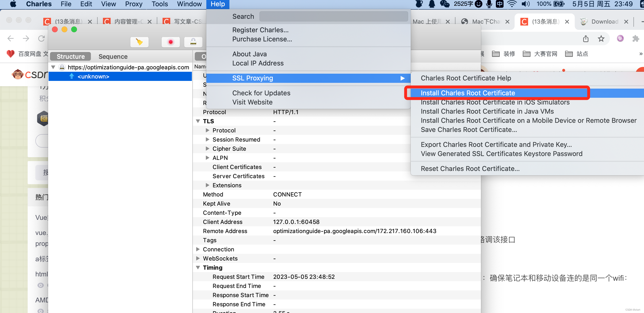Click the browser forward arrow
The width and height of the screenshot is (644, 313).
(26, 38)
